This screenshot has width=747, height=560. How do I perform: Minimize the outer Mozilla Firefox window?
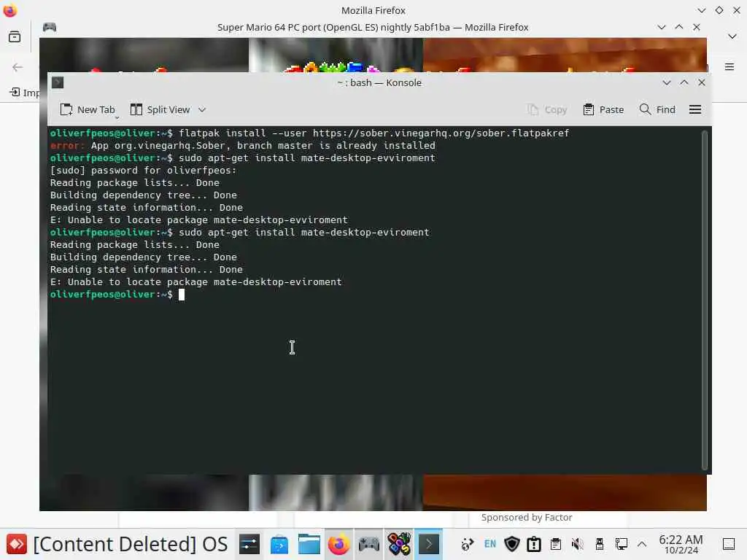click(701, 10)
